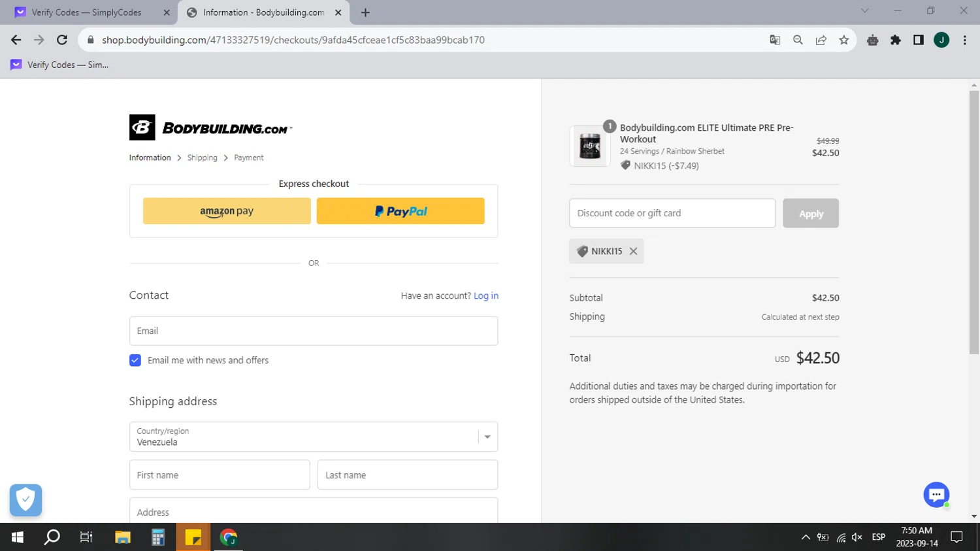Select the Information - Bodybuilding.com tab

pos(263,12)
